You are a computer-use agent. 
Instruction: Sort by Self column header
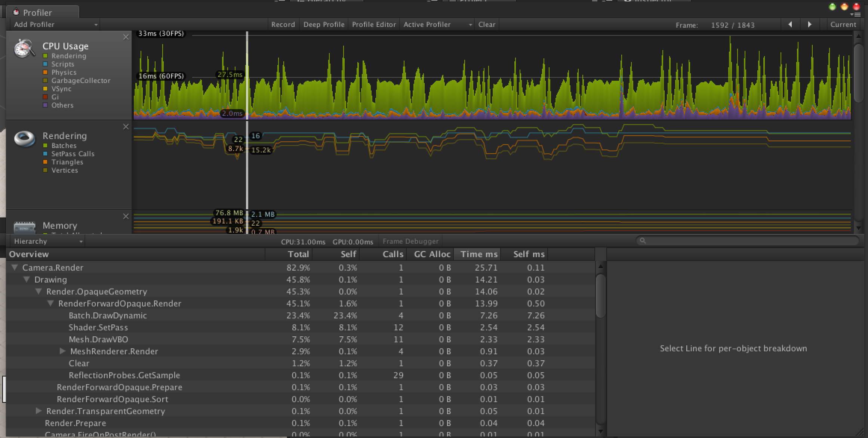click(336, 254)
